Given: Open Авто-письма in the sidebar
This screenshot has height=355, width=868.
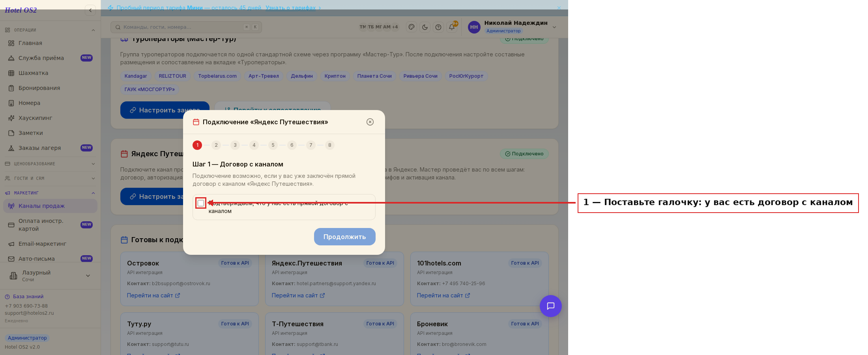Looking at the screenshot, I should 50,259.
